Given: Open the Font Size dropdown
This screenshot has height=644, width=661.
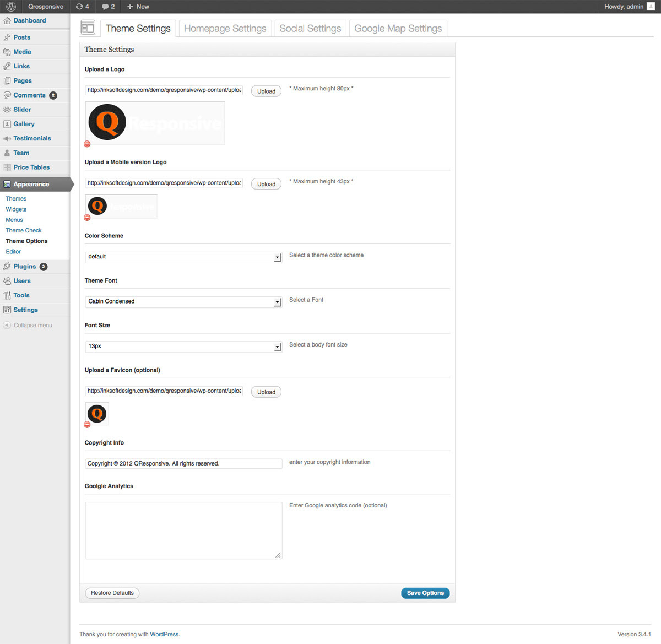Looking at the screenshot, I should pyautogui.click(x=183, y=347).
